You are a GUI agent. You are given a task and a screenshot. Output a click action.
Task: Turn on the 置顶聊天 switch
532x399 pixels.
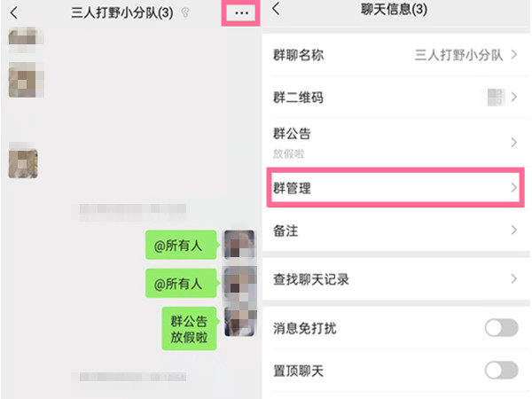pos(501,371)
